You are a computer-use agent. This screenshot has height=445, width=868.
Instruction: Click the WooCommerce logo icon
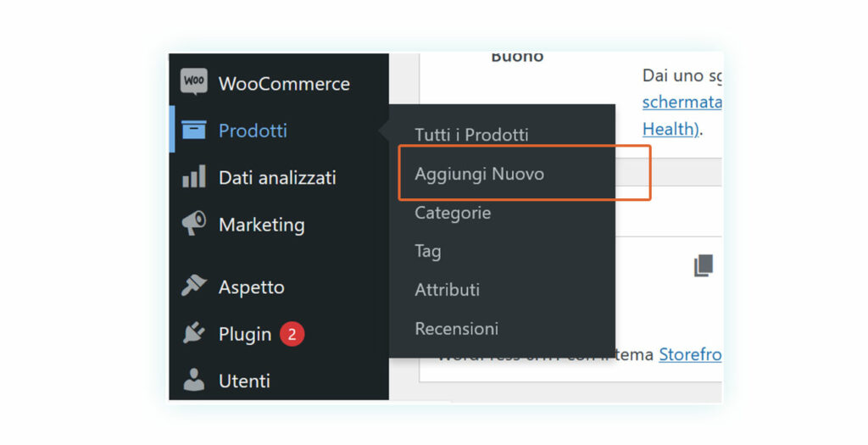click(x=194, y=82)
